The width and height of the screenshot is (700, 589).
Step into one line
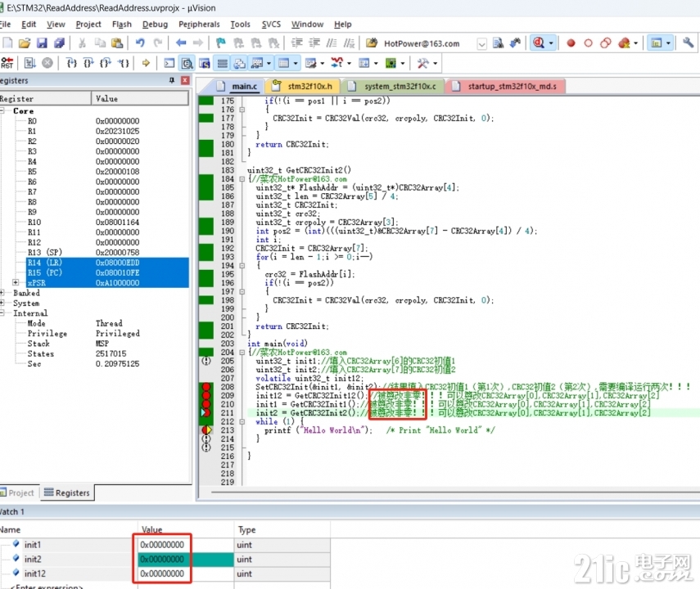[71, 63]
